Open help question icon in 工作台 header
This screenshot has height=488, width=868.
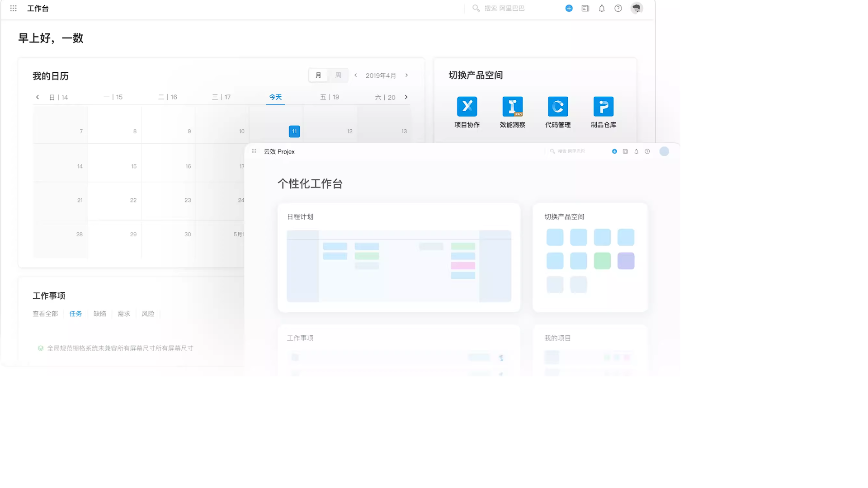(x=618, y=8)
